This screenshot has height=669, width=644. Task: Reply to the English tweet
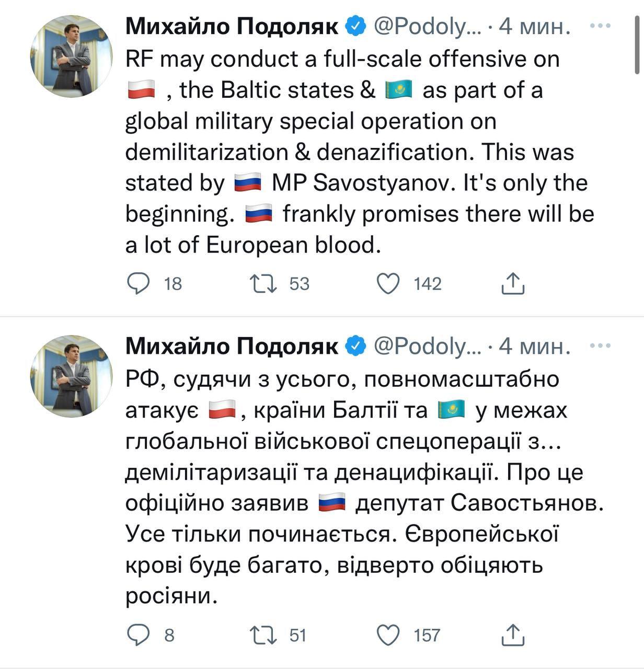coord(137,284)
